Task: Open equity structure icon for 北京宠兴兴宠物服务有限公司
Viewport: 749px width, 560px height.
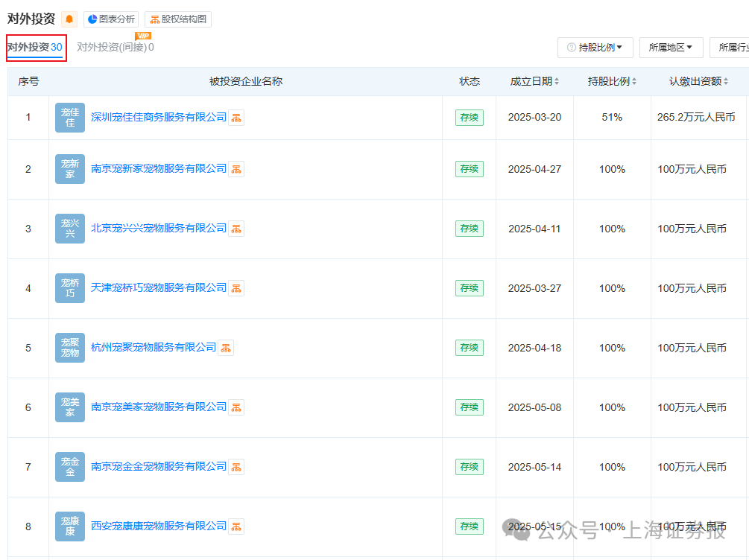Action: [236, 229]
